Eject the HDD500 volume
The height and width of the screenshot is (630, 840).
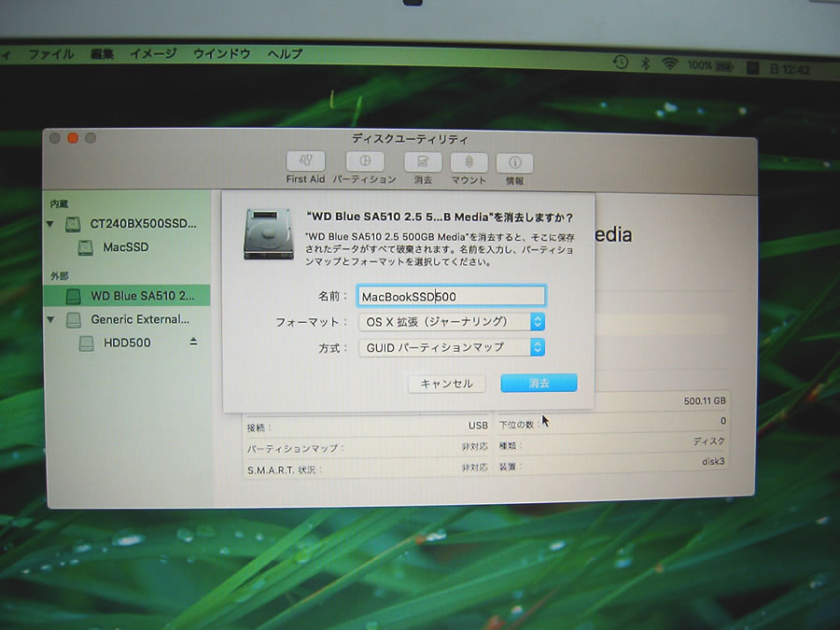pos(193,342)
